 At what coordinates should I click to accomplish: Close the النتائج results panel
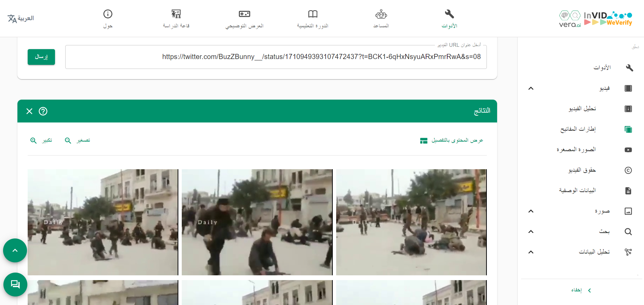click(x=29, y=111)
